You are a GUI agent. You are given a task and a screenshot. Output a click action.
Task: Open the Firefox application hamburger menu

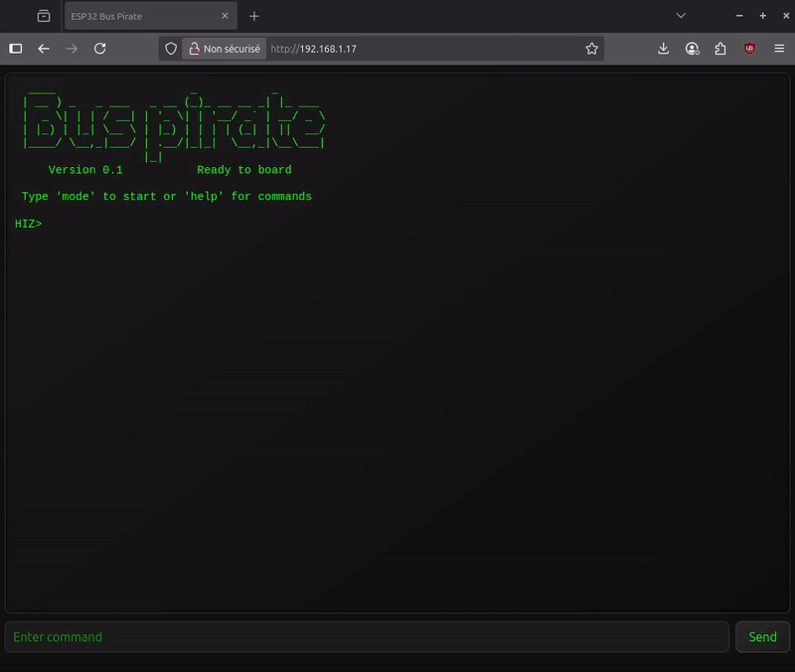coord(778,49)
